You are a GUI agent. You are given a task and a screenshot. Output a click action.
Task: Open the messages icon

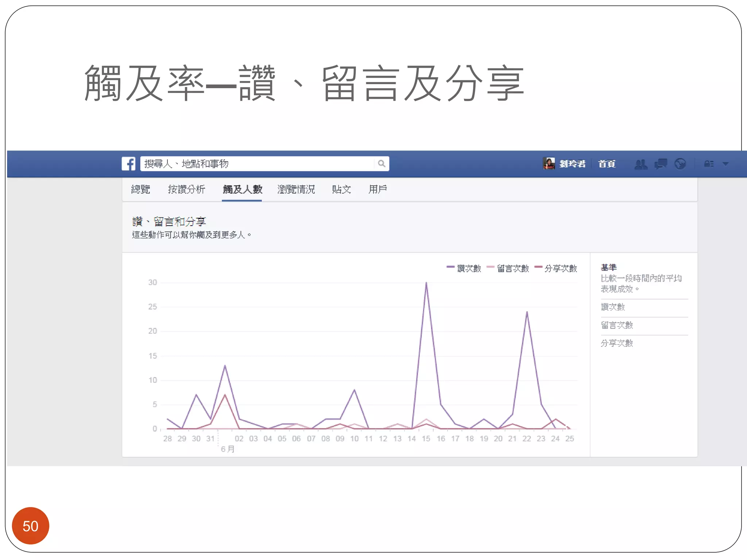pyautogui.click(x=661, y=164)
